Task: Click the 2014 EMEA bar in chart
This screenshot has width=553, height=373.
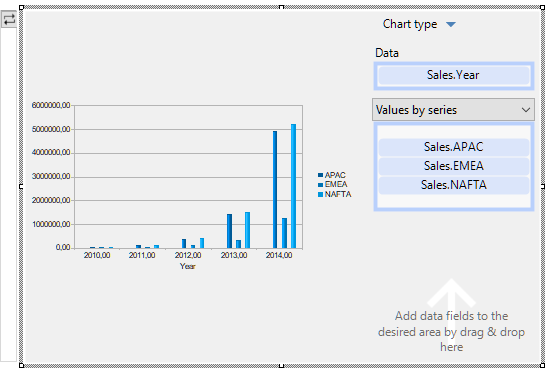Action: [x=284, y=233]
